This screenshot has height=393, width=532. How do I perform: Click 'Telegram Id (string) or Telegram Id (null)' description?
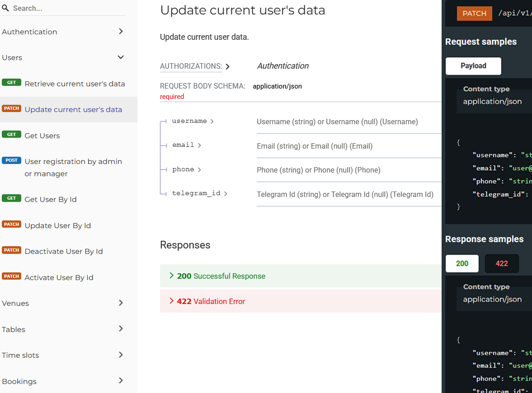345,194
